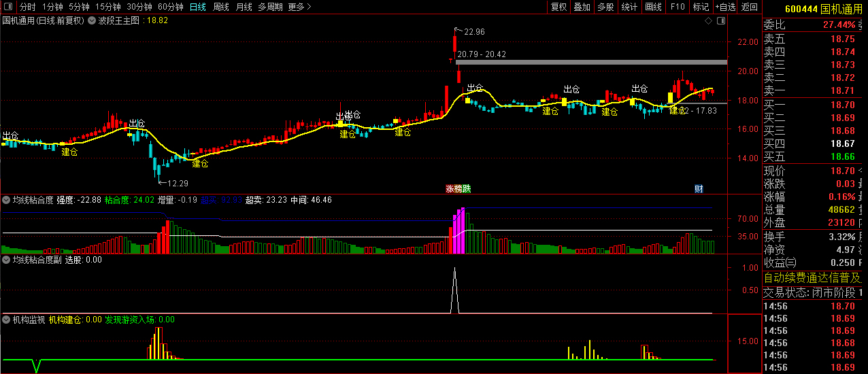Open the 自动续费通达信普及 notice link
868x374 pixels.
pyautogui.click(x=813, y=277)
